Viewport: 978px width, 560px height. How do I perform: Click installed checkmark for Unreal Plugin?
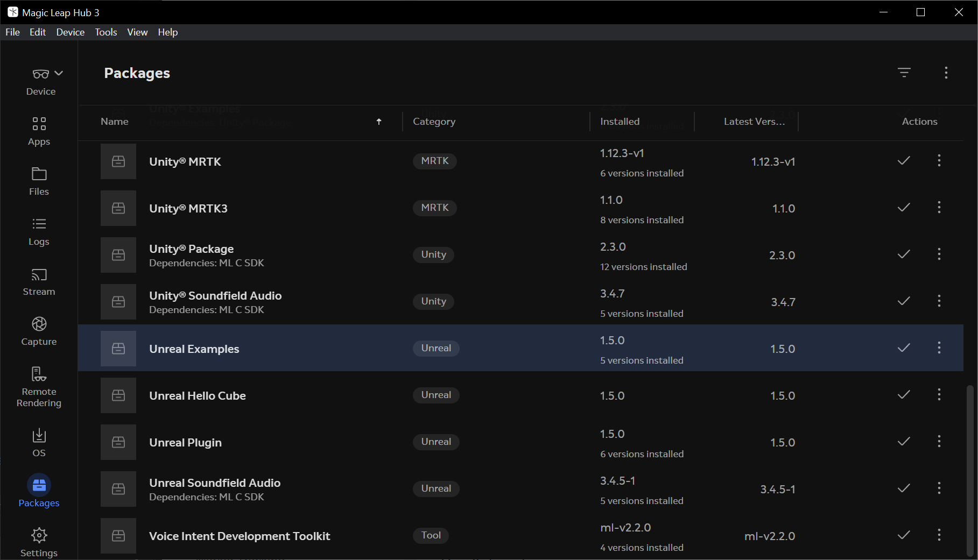[x=904, y=441]
